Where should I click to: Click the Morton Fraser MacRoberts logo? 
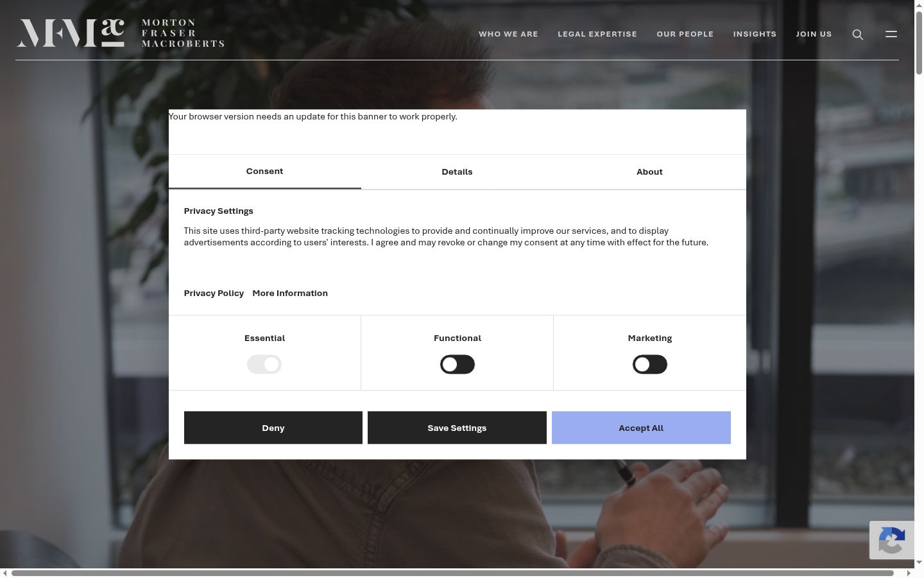[x=121, y=33]
